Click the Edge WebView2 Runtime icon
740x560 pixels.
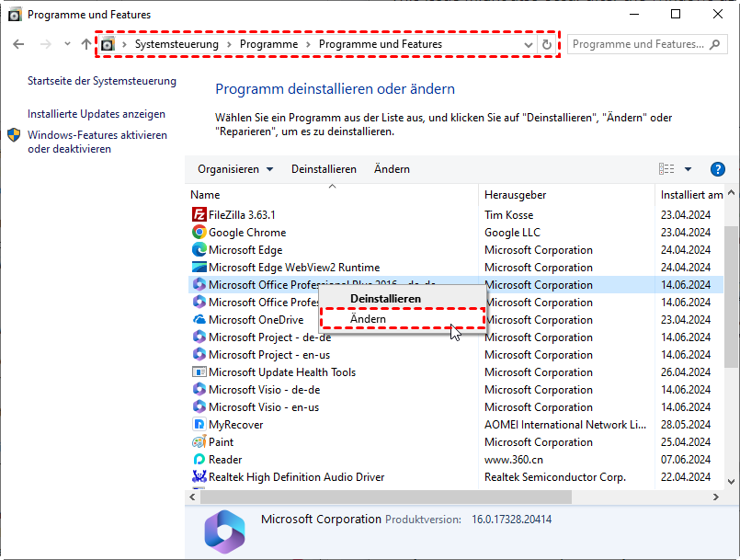coord(199,267)
